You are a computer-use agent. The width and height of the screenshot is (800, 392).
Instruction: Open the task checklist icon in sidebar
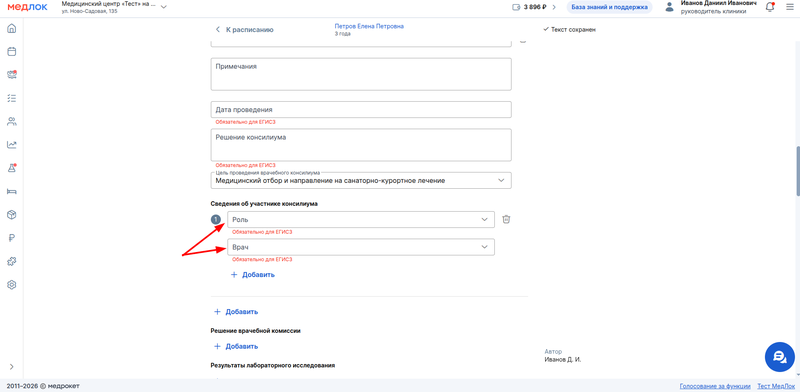11,98
